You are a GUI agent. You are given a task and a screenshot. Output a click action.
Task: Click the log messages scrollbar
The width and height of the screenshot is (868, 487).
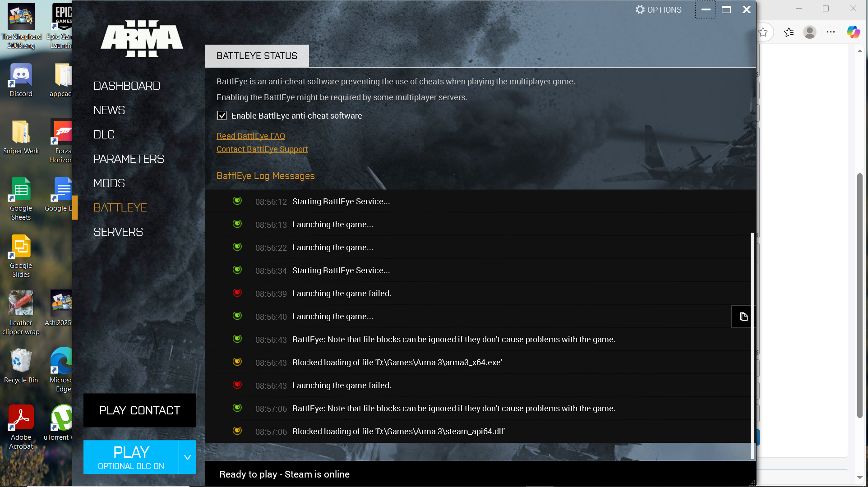coord(752,346)
